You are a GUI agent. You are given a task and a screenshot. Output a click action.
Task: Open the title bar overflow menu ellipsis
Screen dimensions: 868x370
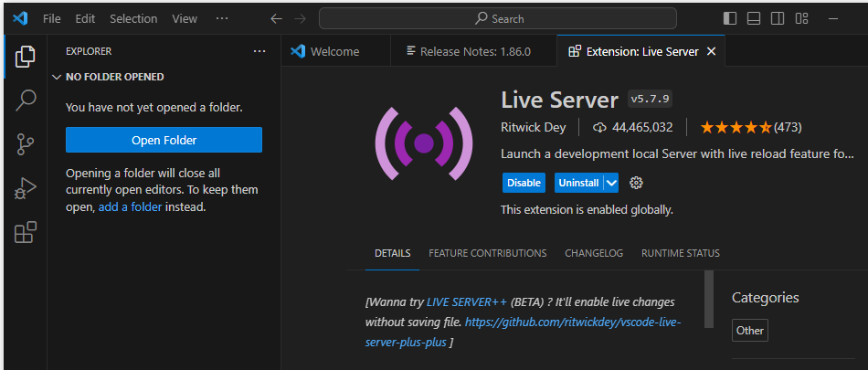(x=222, y=18)
